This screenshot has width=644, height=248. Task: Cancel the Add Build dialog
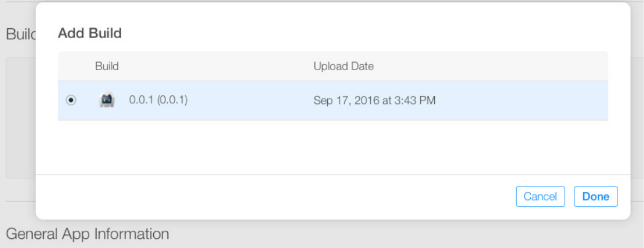(x=540, y=196)
